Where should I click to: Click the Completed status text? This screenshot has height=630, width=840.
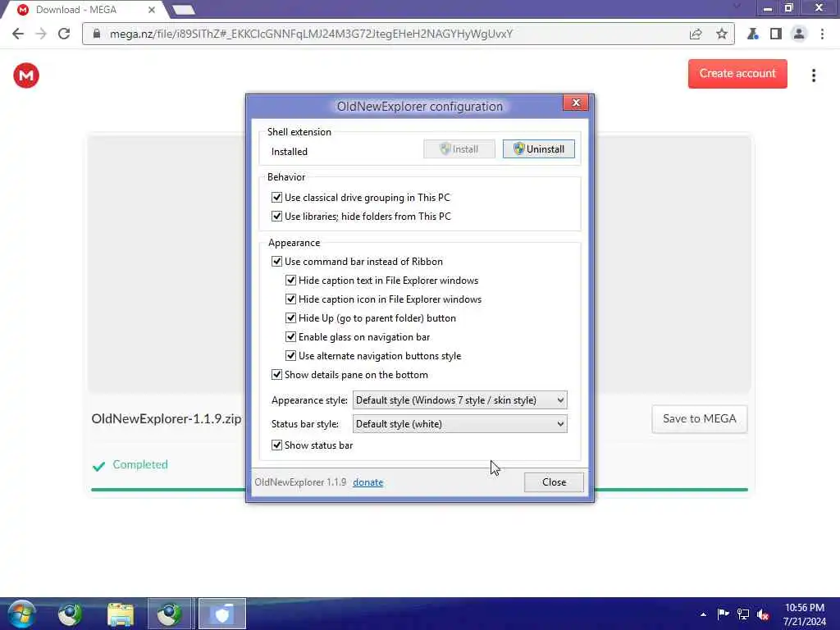140,464
